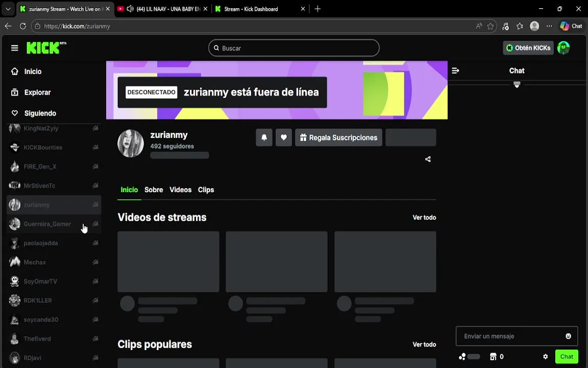This screenshot has width=588, height=368.
Task: Reload the browser page
Action: (23, 26)
